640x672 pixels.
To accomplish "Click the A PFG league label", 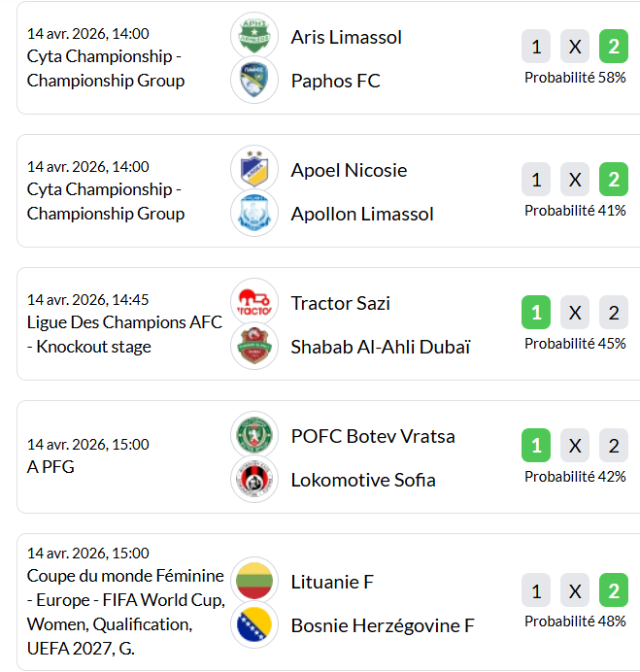I will (x=51, y=467).
